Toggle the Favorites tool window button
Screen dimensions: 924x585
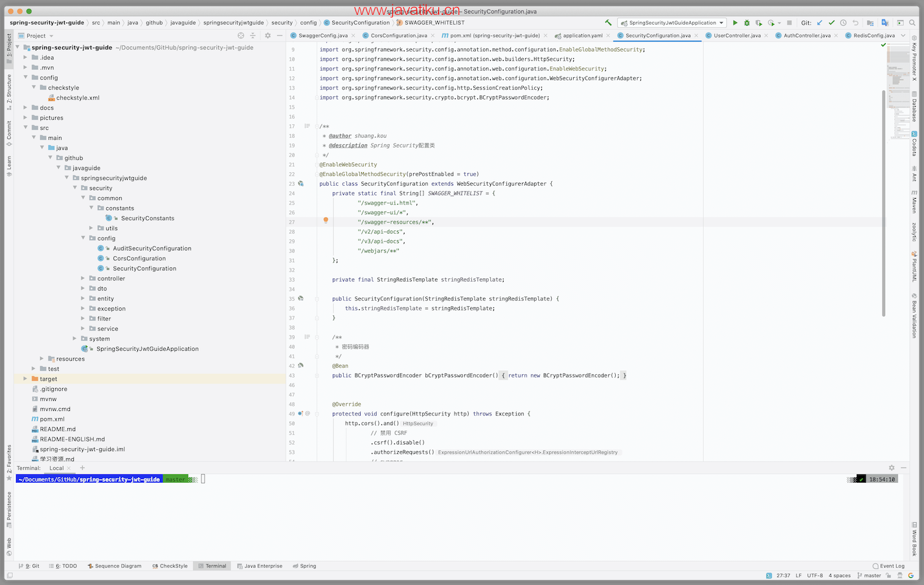tap(9, 462)
